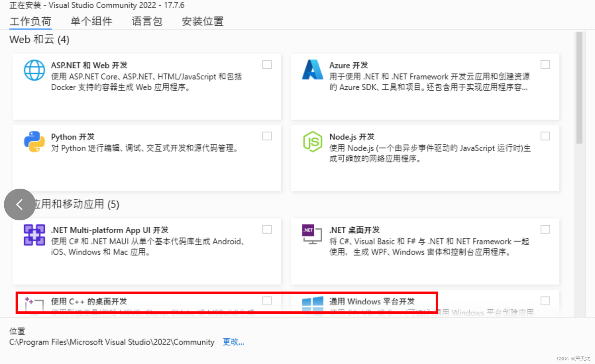Click the .NET Multi-platform App UI 开发 title
Screen dimensions: 595x364
(x=110, y=230)
